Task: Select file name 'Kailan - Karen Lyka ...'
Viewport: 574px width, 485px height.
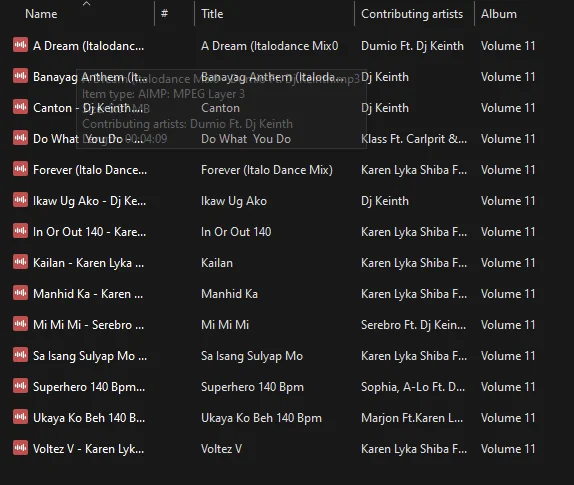Action: pyautogui.click(x=88, y=263)
